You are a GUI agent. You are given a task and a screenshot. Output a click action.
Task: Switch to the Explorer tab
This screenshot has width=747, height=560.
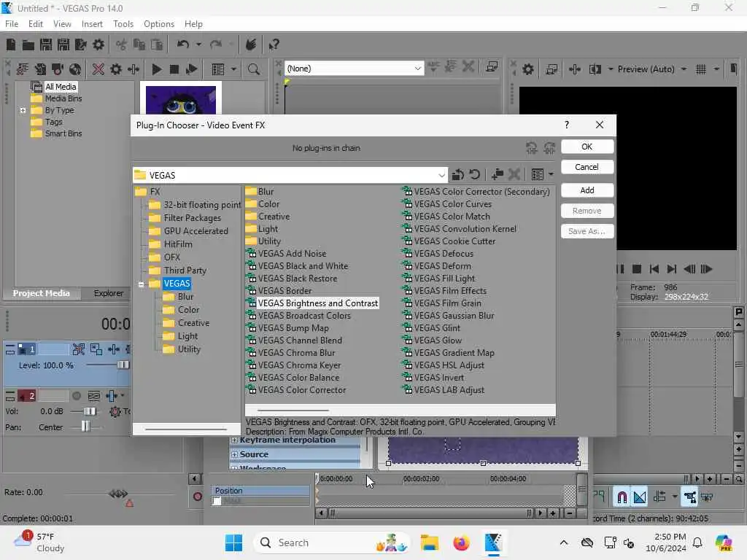point(108,293)
